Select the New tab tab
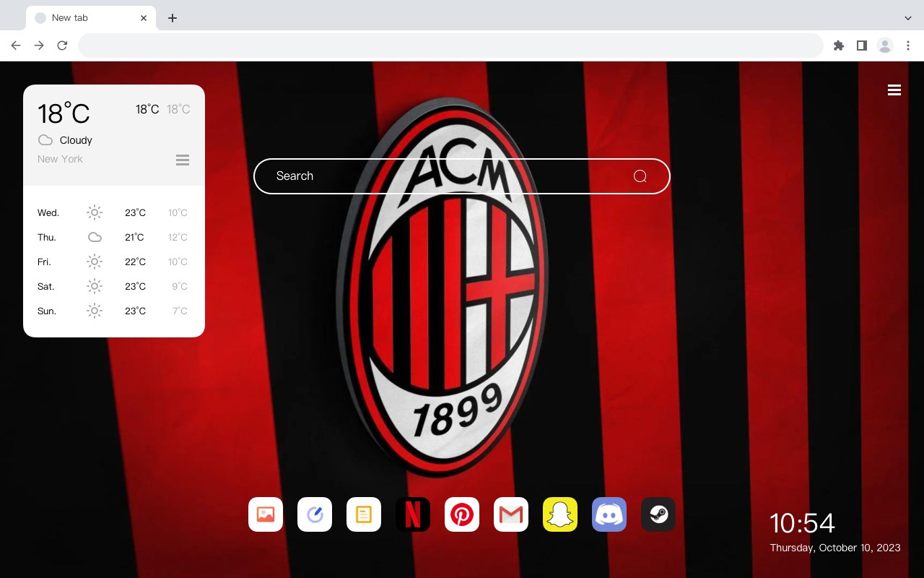 (x=90, y=17)
